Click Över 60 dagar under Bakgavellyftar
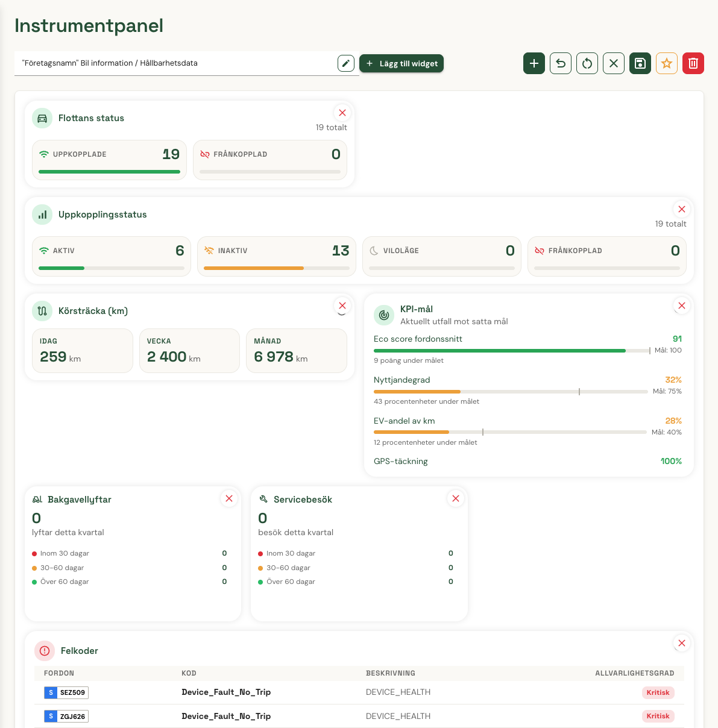The height and width of the screenshot is (728, 718). (65, 582)
